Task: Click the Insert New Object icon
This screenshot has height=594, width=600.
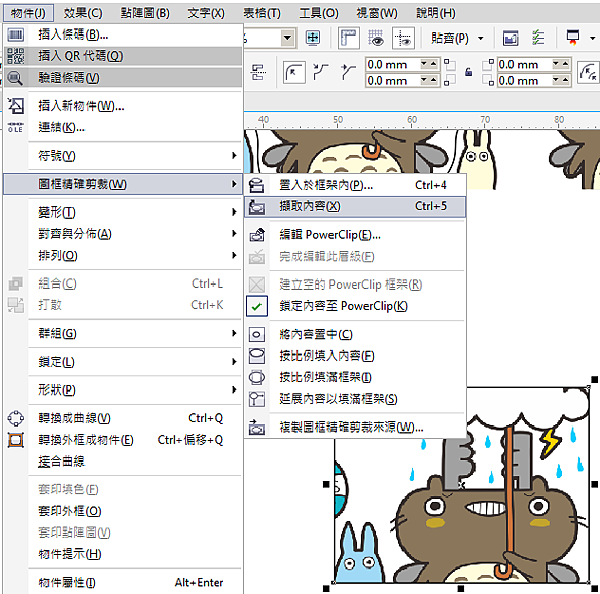Action: (16, 106)
